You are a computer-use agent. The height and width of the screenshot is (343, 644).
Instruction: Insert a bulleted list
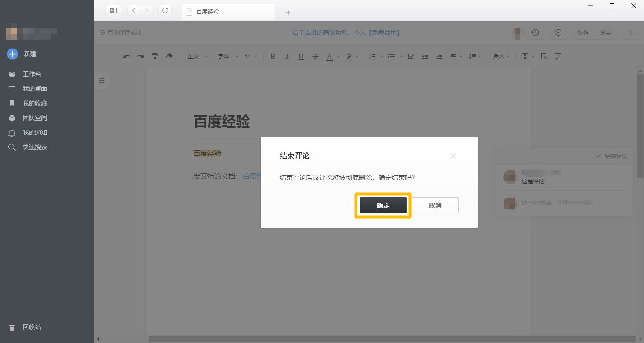coord(391,57)
